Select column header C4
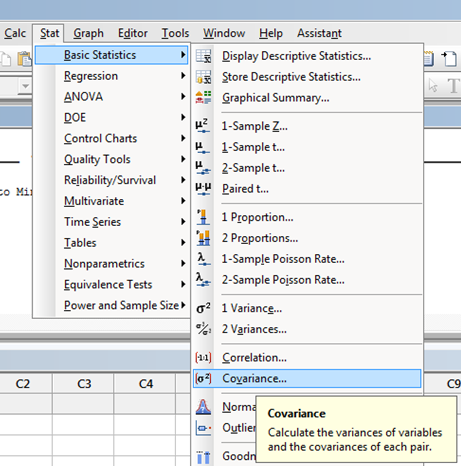Image resolution: width=461 pixels, height=466 pixels. 145,384
